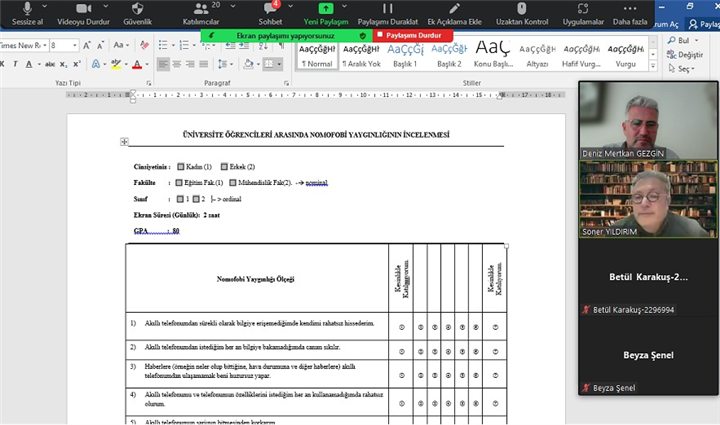
Task: Center the text
Action: [176, 64]
